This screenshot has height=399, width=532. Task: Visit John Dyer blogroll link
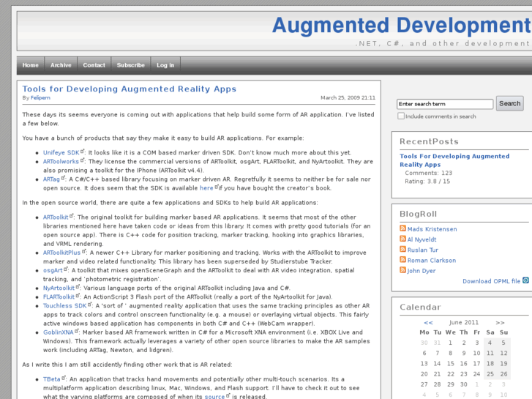[422, 271]
